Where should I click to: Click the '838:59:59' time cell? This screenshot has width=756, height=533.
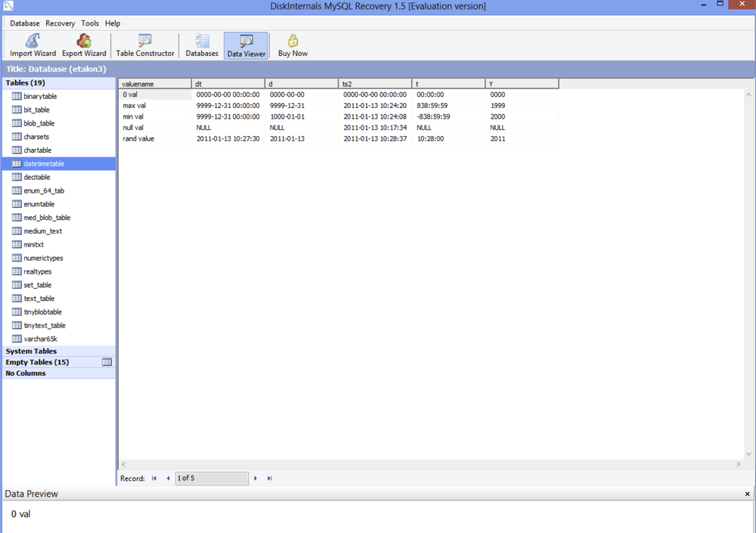[449, 106]
